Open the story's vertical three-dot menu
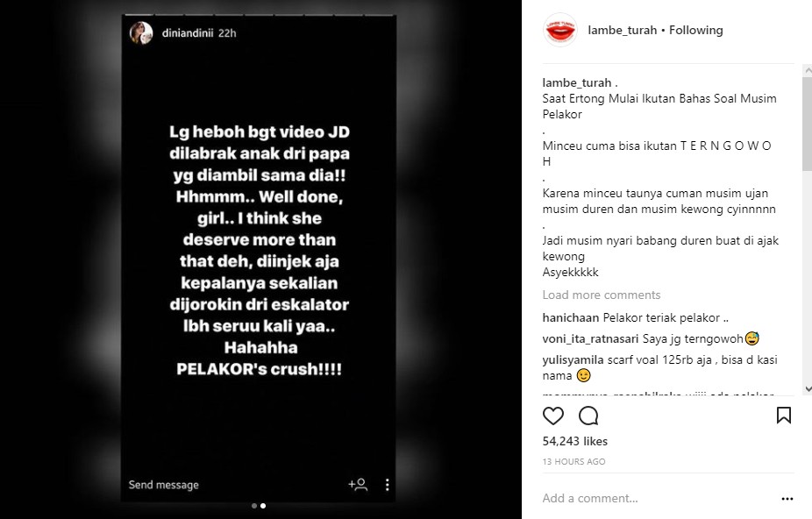The width and height of the screenshot is (812, 519). coord(387,484)
